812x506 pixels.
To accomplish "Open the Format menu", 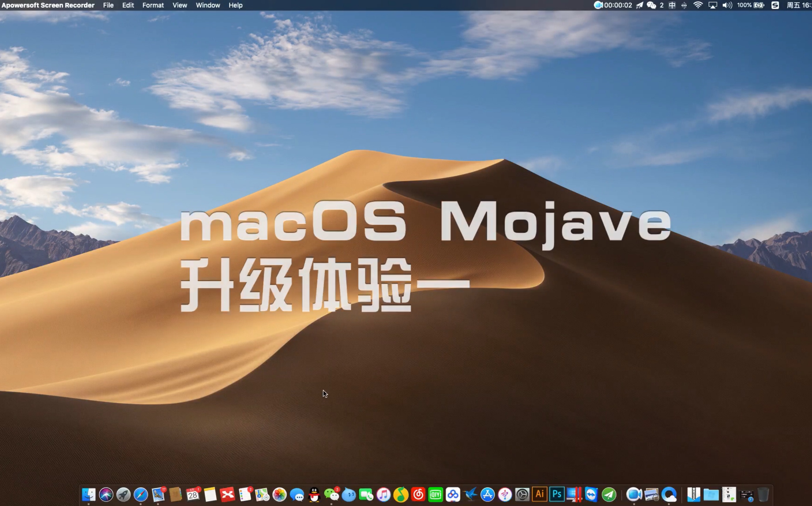I will [x=153, y=5].
